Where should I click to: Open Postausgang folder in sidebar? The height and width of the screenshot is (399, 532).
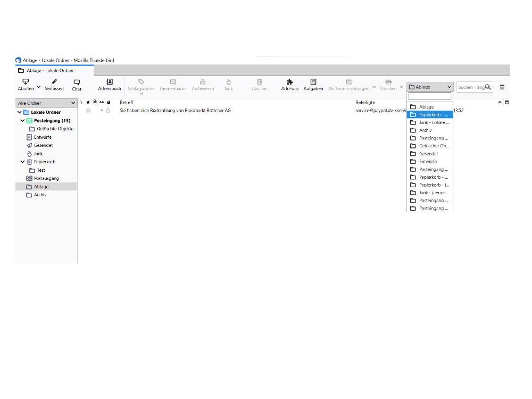(46, 178)
